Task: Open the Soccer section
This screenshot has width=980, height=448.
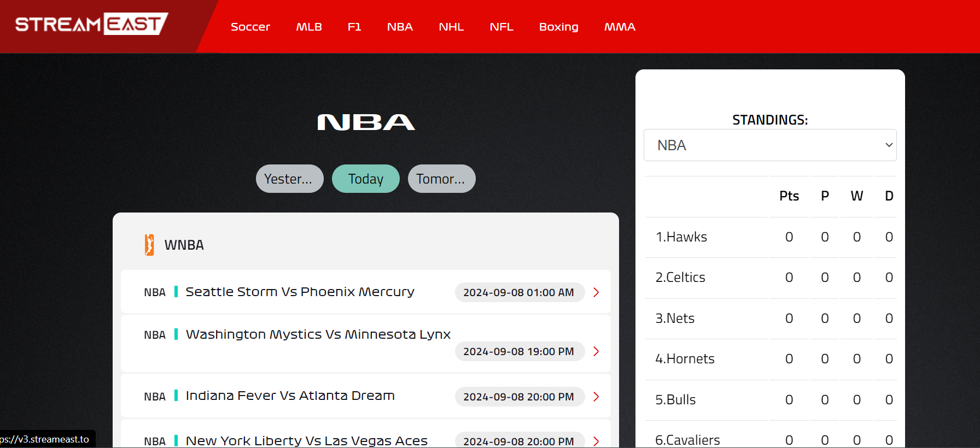Action: [250, 27]
